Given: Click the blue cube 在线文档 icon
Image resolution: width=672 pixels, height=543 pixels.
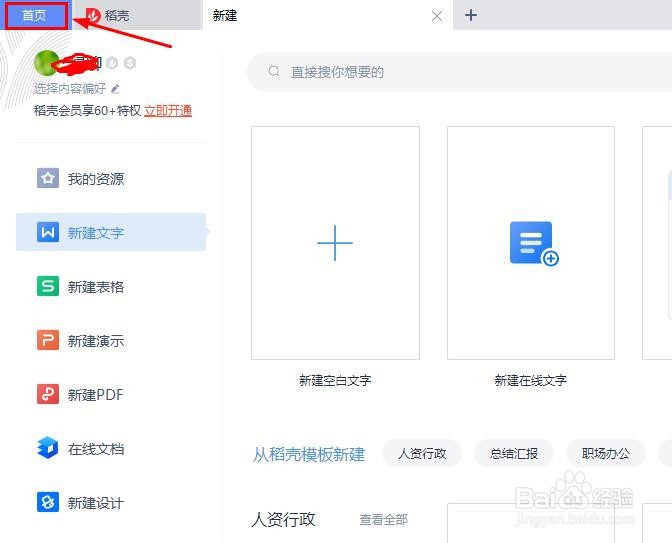Looking at the screenshot, I should pos(48,448).
